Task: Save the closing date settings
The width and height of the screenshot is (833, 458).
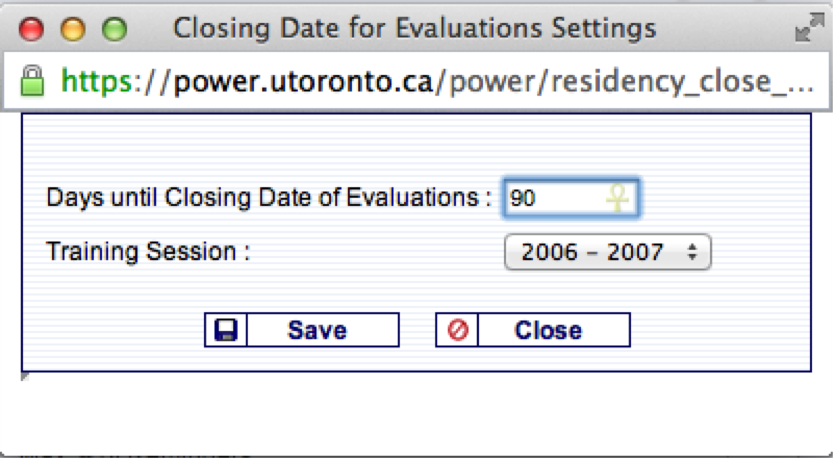Action: (x=317, y=330)
